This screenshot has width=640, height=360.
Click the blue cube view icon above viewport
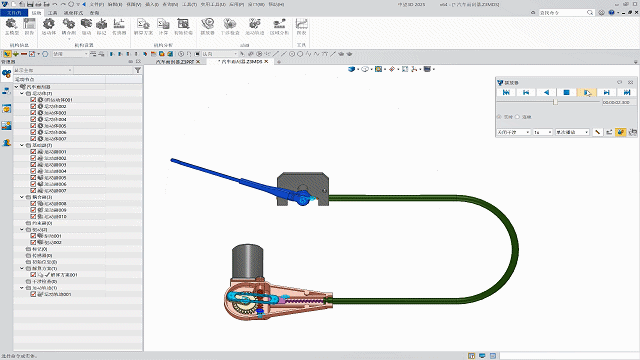351,69
